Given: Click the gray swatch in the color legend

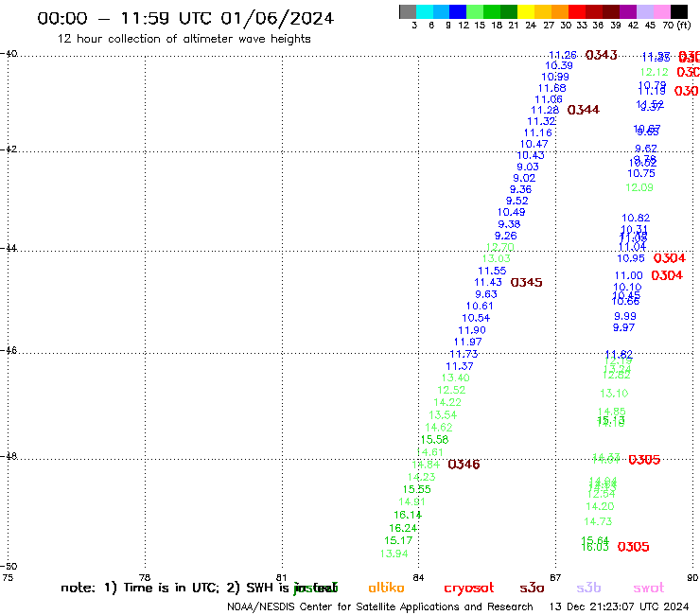Looking at the screenshot, I should [408, 11].
